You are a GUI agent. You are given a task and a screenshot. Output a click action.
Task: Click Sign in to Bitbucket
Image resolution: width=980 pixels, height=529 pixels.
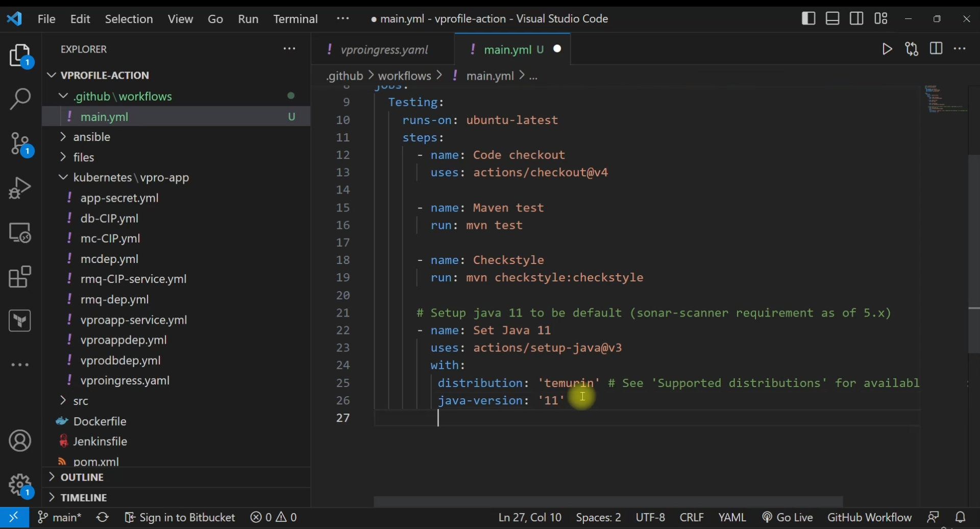(180, 518)
